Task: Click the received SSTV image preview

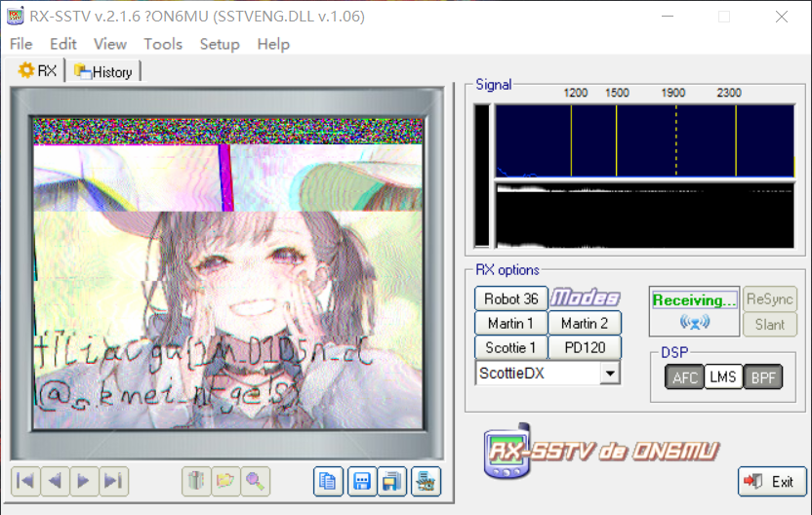Action: tap(228, 273)
